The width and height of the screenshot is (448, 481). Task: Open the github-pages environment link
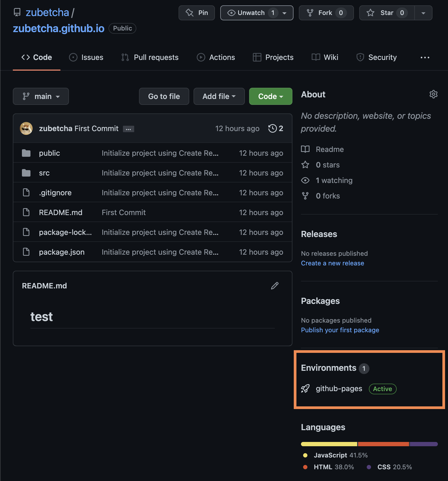tap(339, 388)
